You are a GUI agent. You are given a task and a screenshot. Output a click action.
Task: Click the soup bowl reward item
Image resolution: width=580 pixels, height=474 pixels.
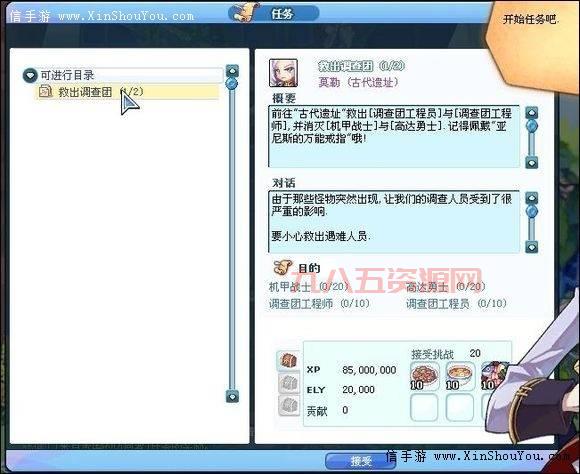[460, 376]
